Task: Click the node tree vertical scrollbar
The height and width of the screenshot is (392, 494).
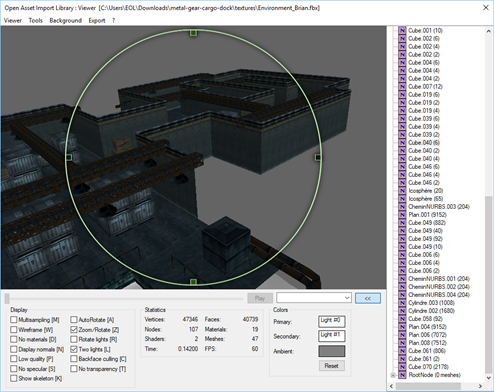Action: [x=489, y=203]
